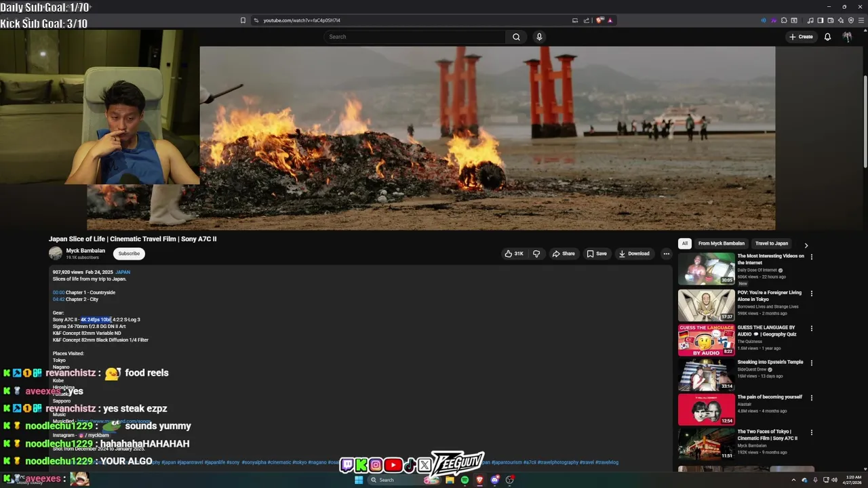868x488 pixels.
Task: Open Spotify from taskbar
Action: (465, 480)
